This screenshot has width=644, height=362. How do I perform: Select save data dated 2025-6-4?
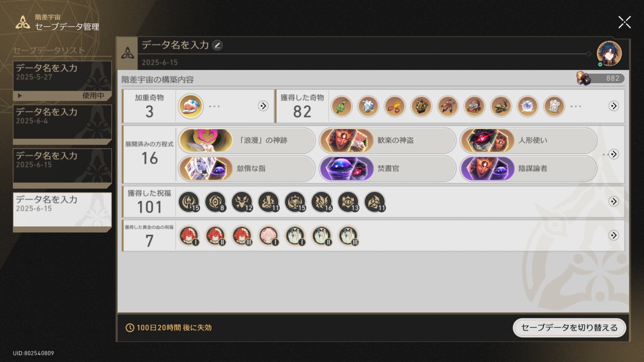point(62,124)
